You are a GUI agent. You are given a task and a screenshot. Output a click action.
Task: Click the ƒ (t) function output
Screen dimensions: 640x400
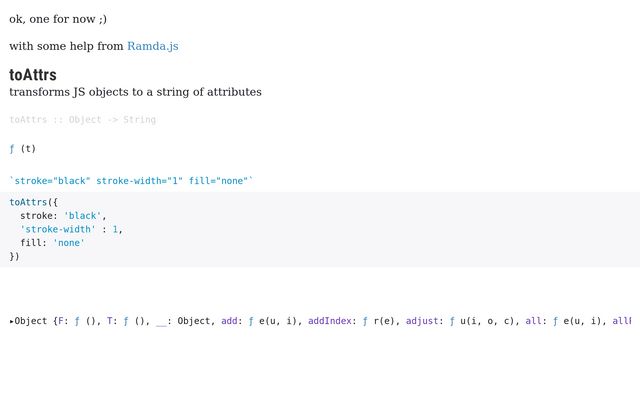click(x=22, y=149)
